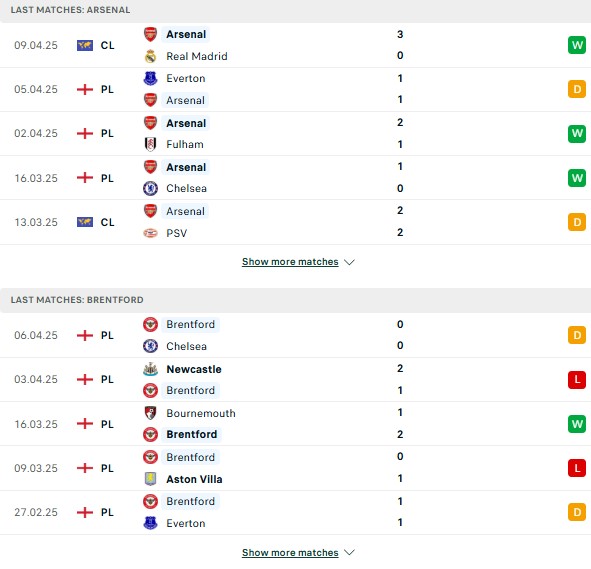Click the Real Madrid crest icon
Image resolution: width=591 pixels, height=569 pixels.
coord(150,56)
